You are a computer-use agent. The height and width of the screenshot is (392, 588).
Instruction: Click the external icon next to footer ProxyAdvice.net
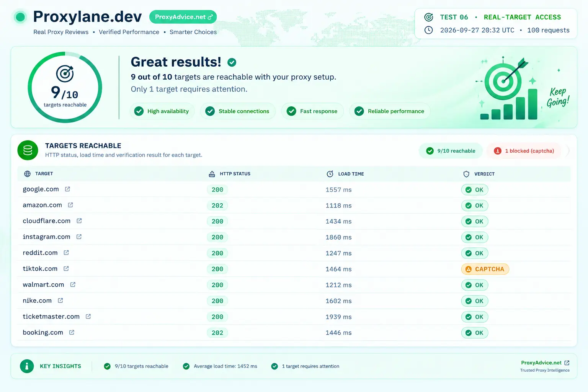pyautogui.click(x=567, y=363)
